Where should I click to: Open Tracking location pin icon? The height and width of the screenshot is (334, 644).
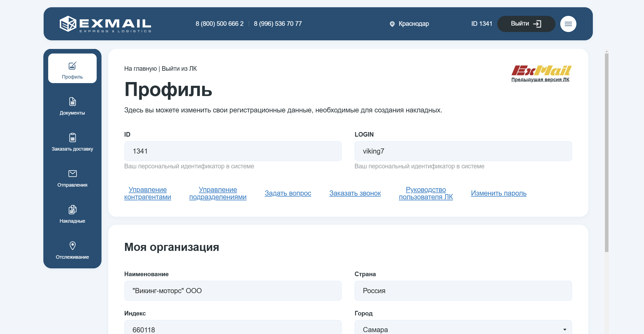click(x=72, y=246)
